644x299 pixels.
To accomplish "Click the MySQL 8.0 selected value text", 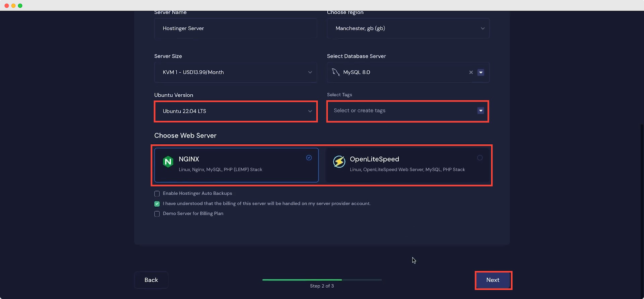I will point(357,73).
